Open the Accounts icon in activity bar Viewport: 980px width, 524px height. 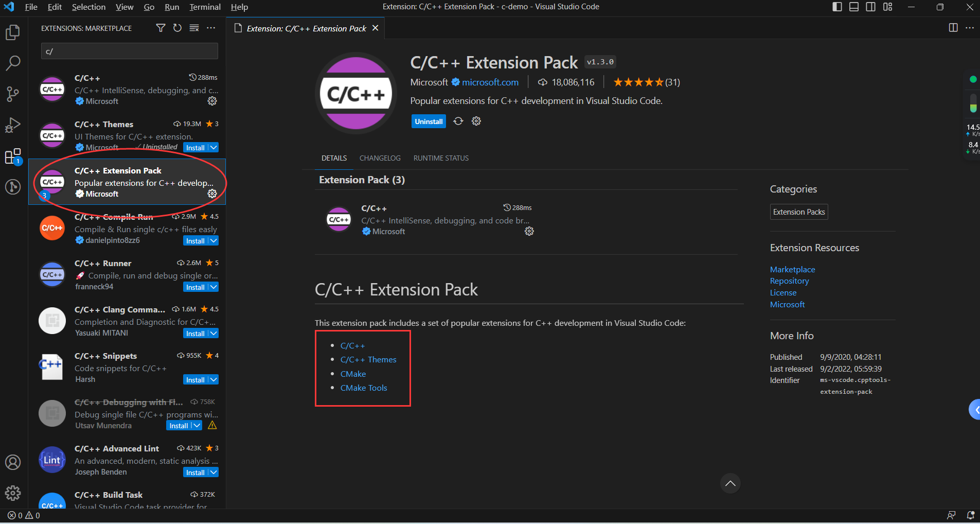click(x=13, y=462)
